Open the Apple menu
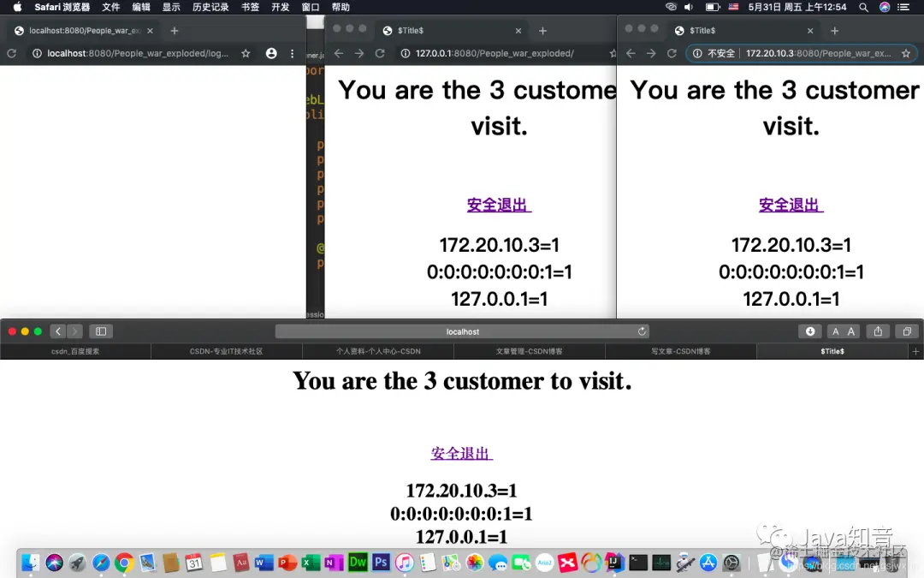The height and width of the screenshot is (578, 924). [17, 7]
